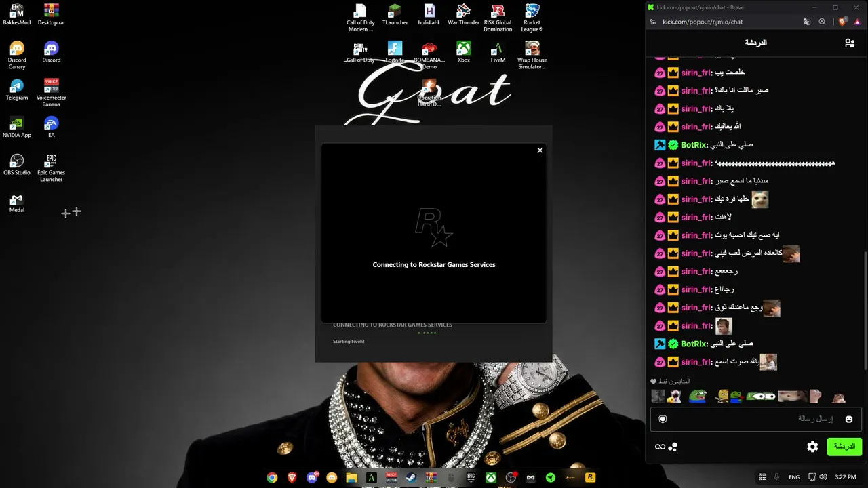868x488 pixels.
Task: Open Steam from the taskbar
Action: [x=411, y=477]
